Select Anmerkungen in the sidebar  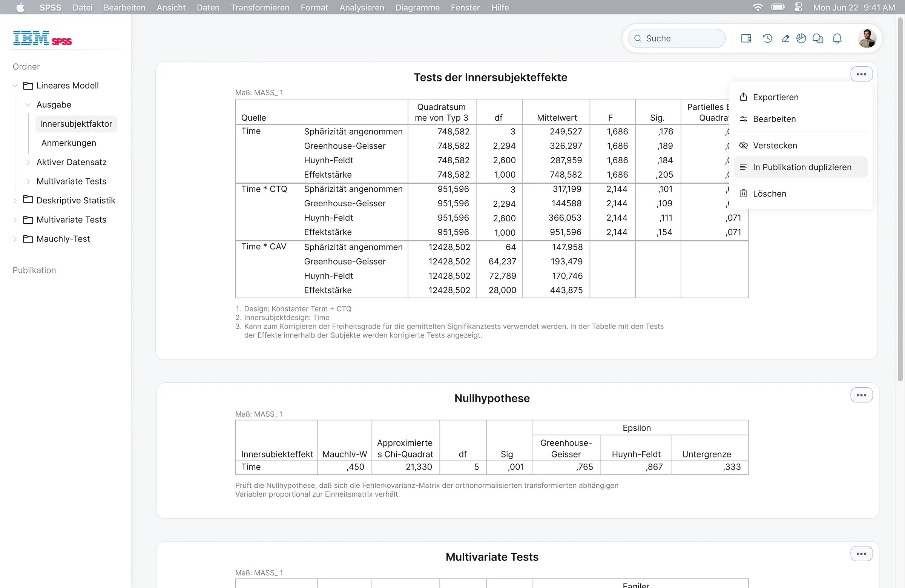(x=69, y=143)
